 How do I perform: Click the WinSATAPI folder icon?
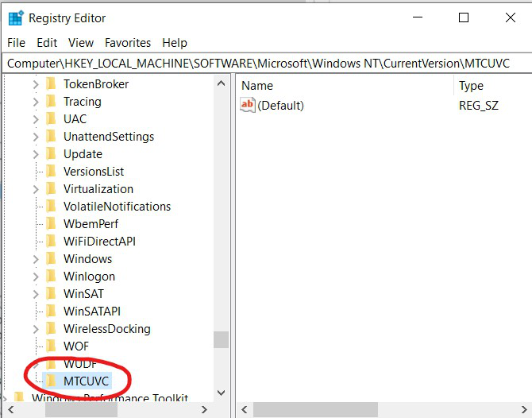(x=51, y=311)
